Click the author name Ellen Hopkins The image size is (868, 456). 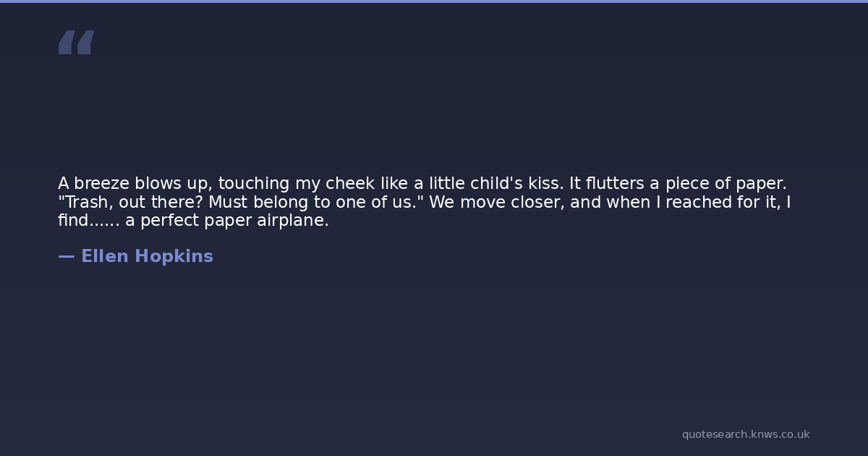[x=147, y=256]
